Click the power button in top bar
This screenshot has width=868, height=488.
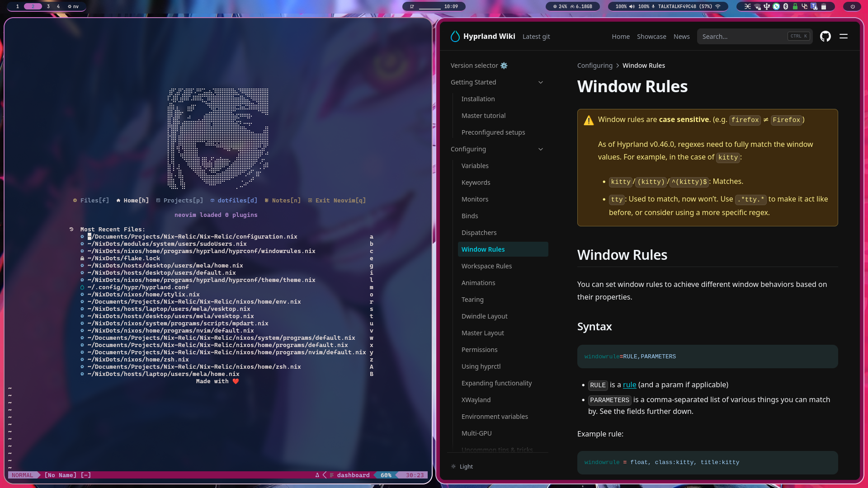point(853,6)
